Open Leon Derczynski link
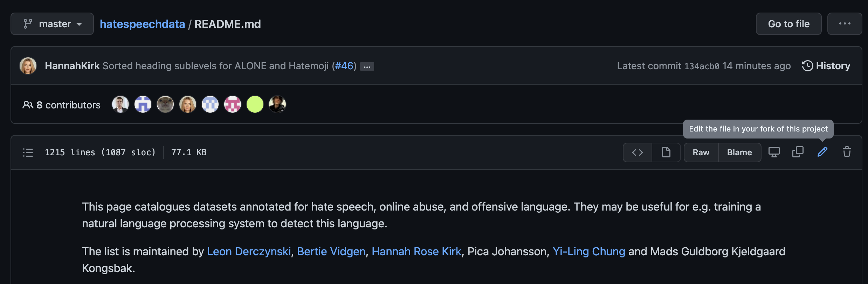868x284 pixels. pyautogui.click(x=249, y=251)
